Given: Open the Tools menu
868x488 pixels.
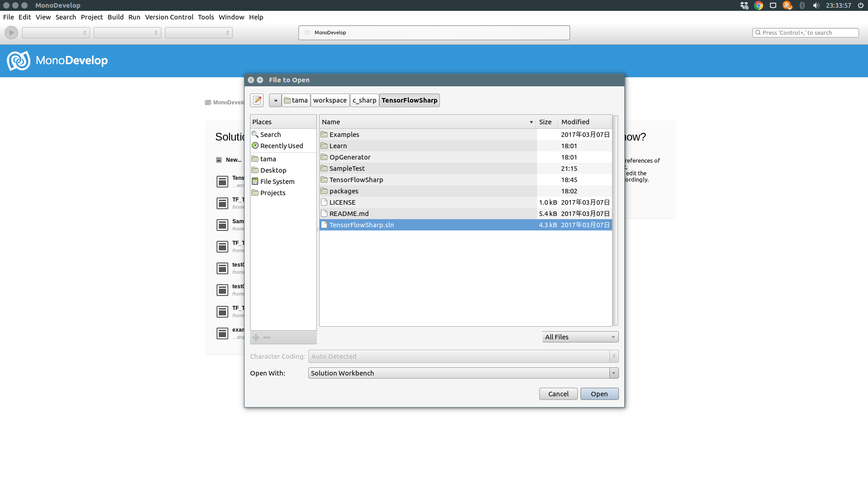Looking at the screenshot, I should click(x=206, y=17).
